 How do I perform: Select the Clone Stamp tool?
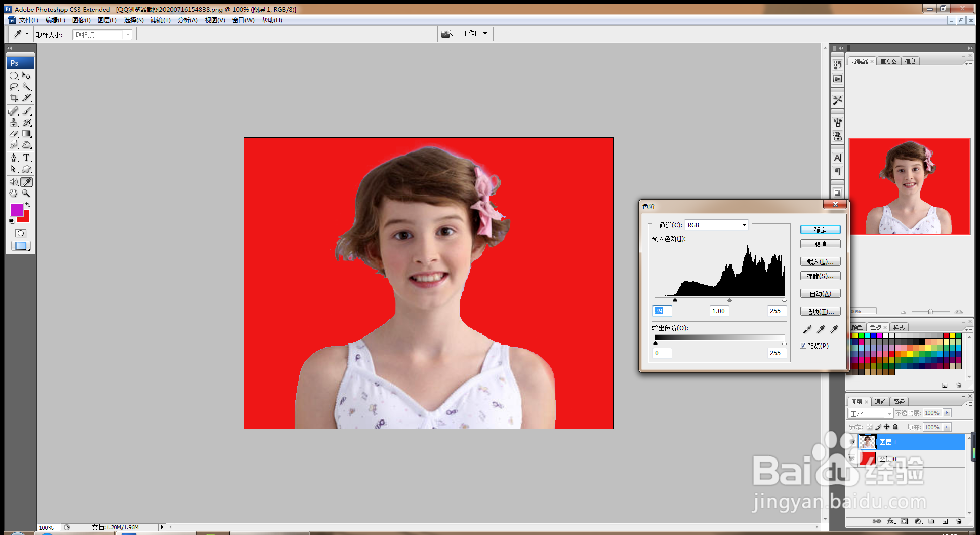click(x=14, y=122)
